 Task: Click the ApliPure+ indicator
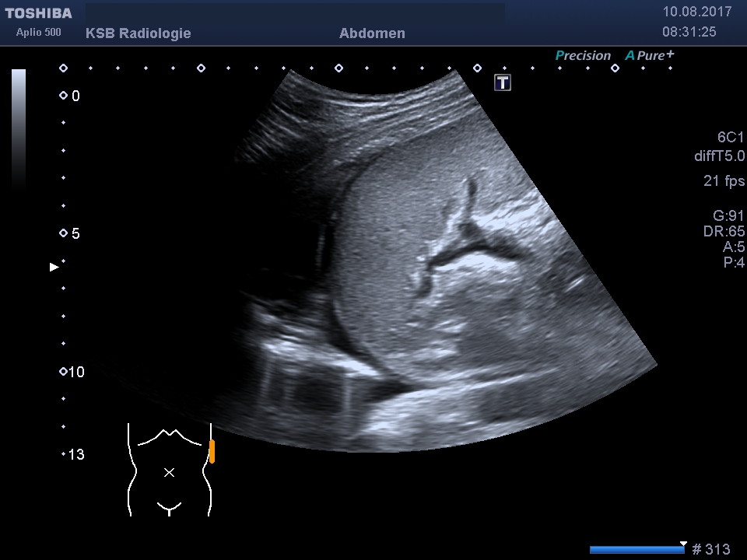click(650, 55)
